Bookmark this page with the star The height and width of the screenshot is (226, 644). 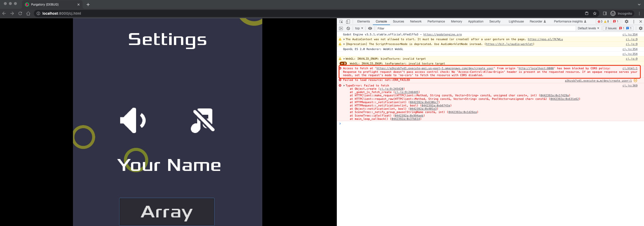click(x=595, y=13)
